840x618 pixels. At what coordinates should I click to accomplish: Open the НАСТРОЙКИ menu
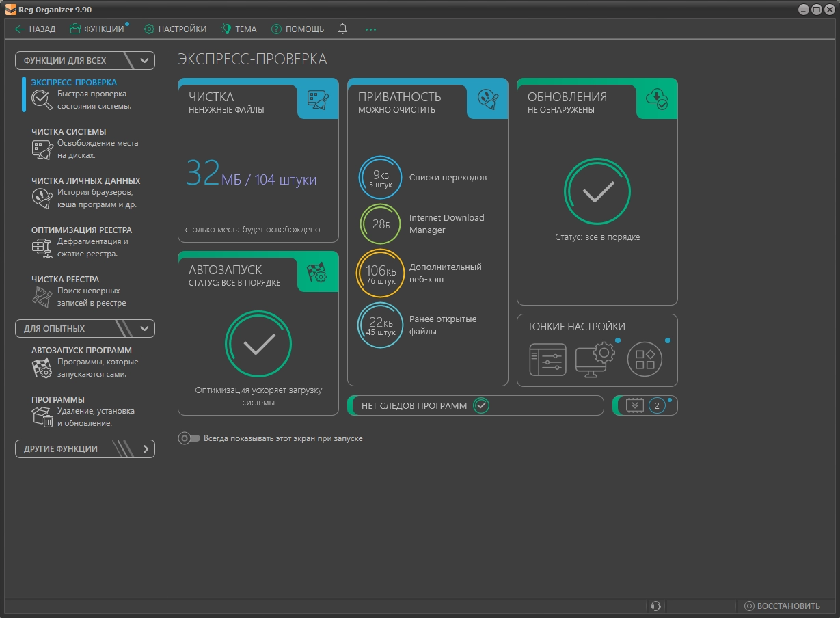(x=175, y=29)
